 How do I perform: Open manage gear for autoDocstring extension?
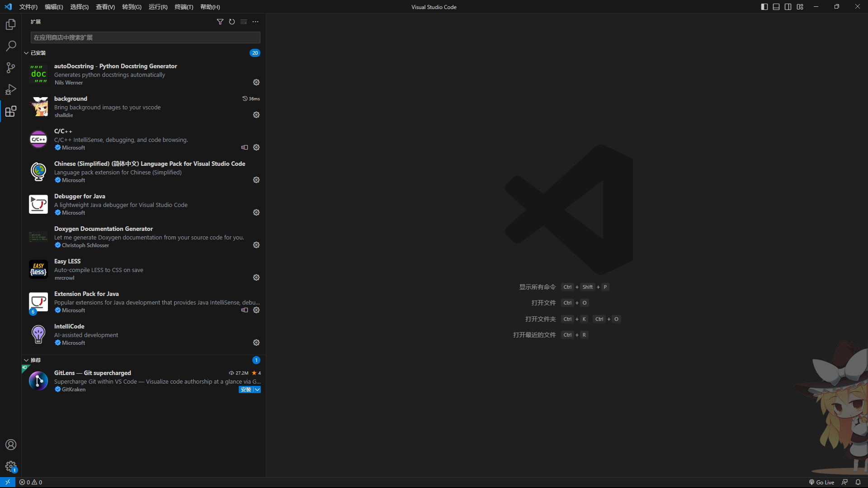[256, 82]
